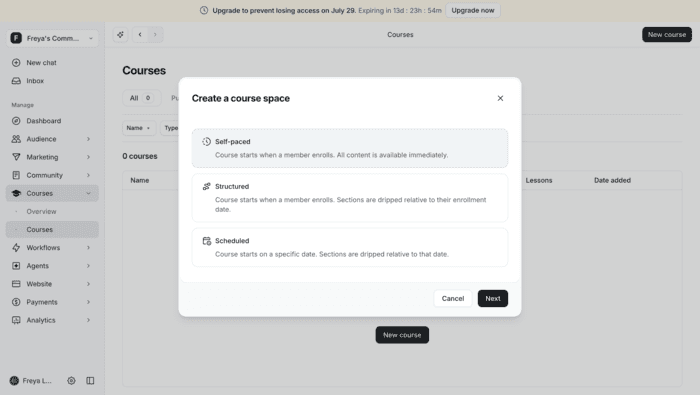Click the Audience people icon
Viewport: 700px width, 395px height.
coord(16,139)
